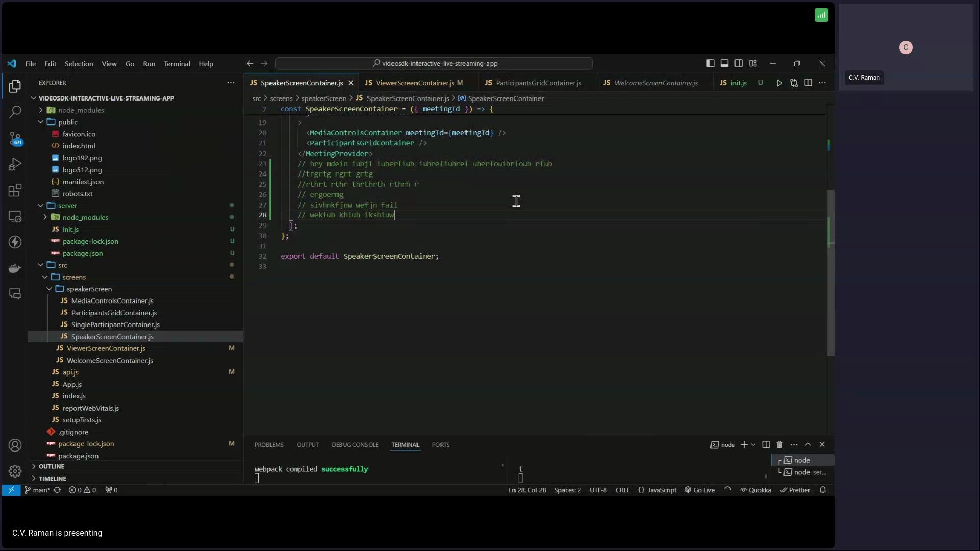Click the remote window icon in status bar
Screen dimensions: 980x551
click(x=11, y=490)
